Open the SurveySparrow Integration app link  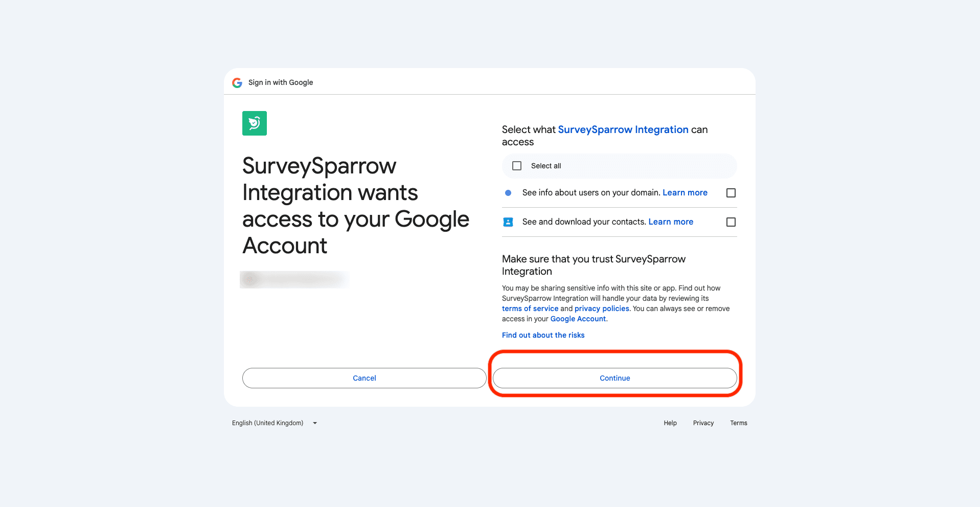click(x=623, y=129)
